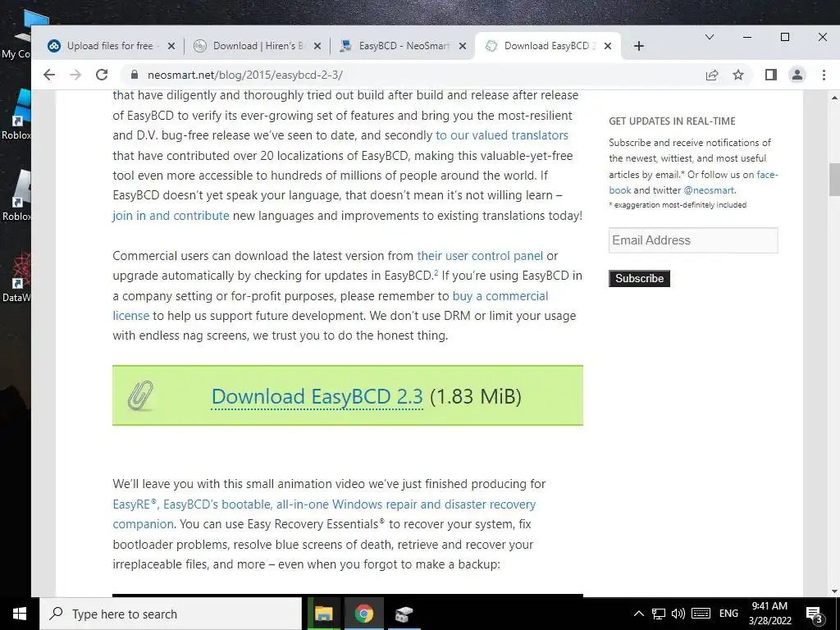Select the 'Download EasyBCD 2' tab
The image size is (840, 630).
[546, 46]
